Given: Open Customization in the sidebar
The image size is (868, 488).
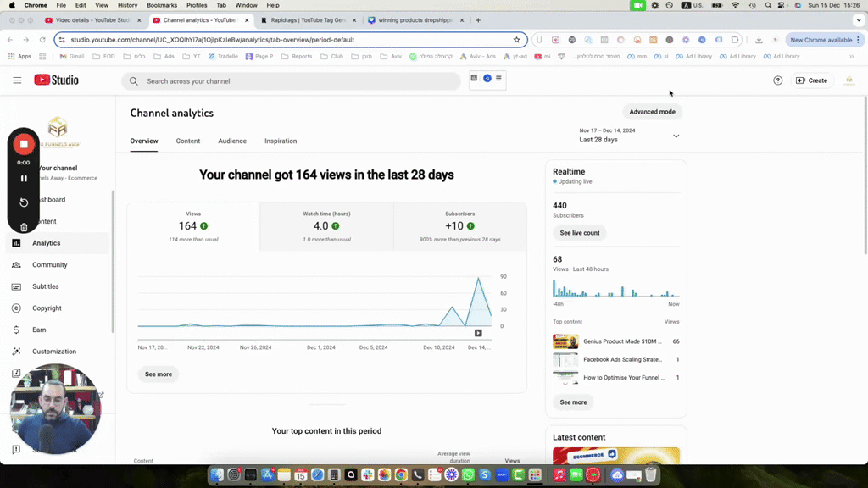Looking at the screenshot, I should [x=58, y=352].
